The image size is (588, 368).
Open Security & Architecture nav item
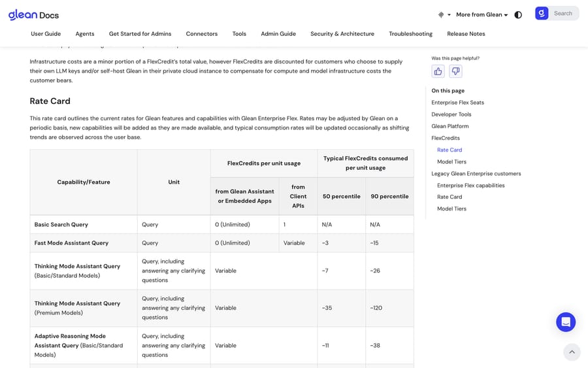[x=342, y=34]
